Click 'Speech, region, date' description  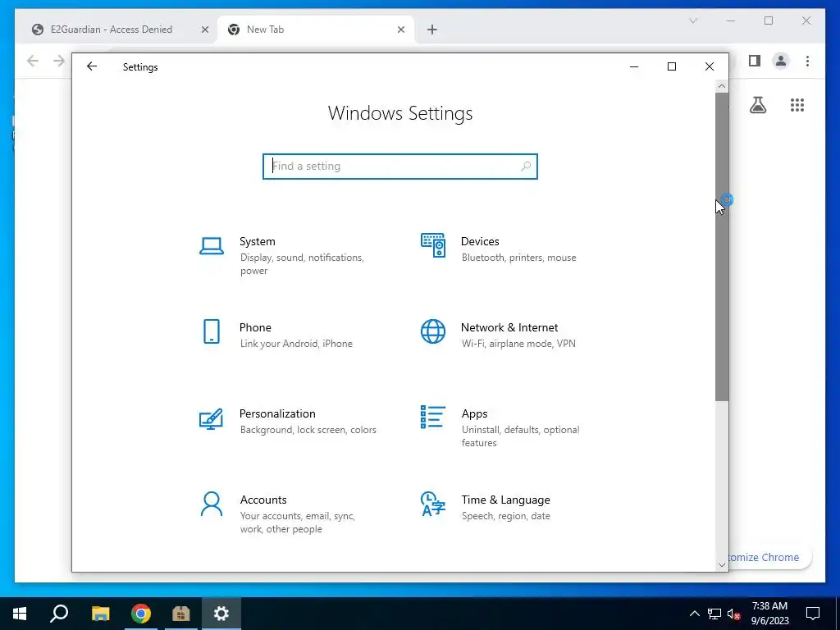(505, 516)
